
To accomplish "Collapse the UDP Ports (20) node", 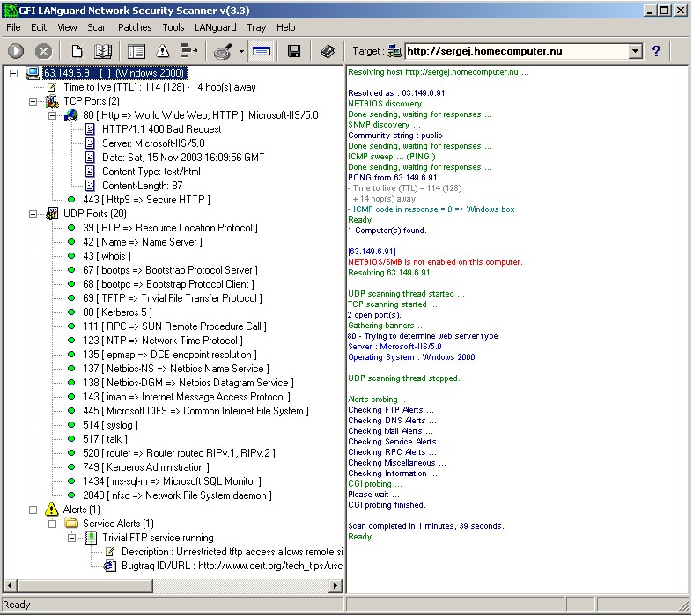I will click(x=33, y=214).
